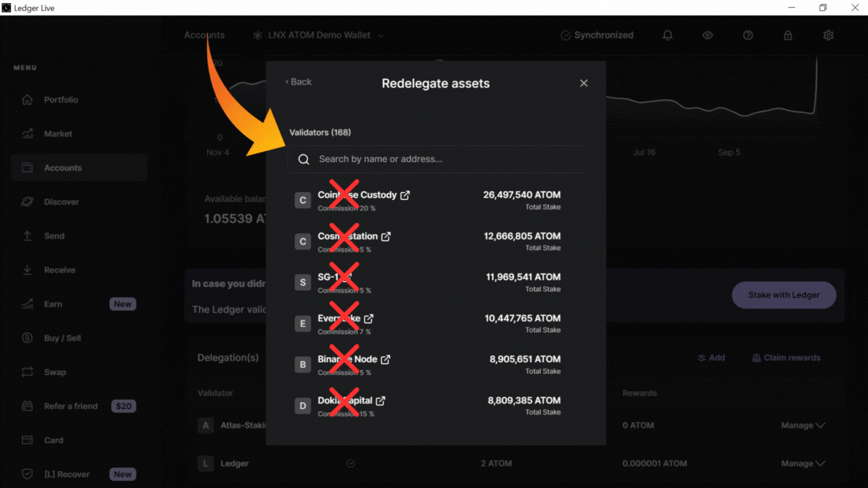Viewport: 868px width, 488px height.
Task: Open the help question mark icon
Action: [748, 36]
